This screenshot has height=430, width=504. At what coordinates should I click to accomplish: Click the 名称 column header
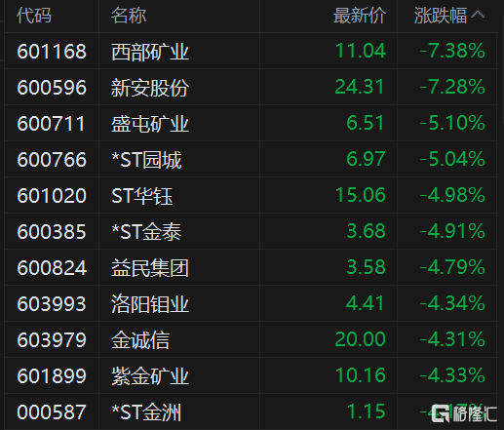pos(129,15)
